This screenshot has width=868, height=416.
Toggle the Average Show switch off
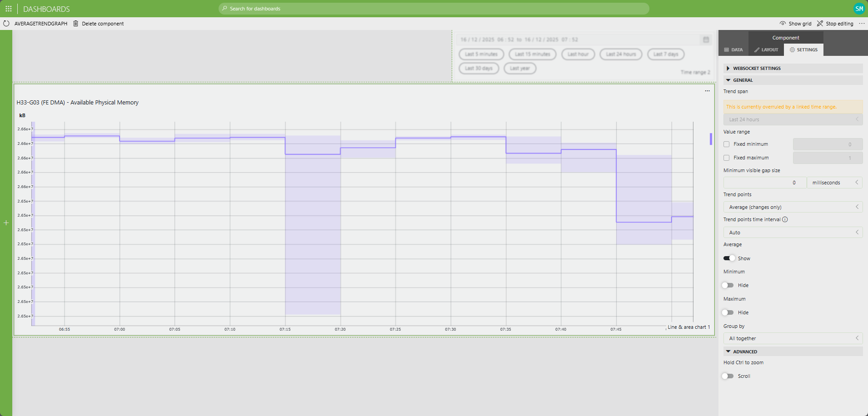coord(729,258)
